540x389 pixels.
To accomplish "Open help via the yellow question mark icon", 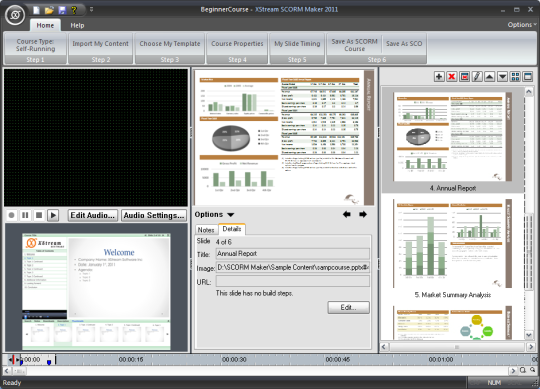I will [x=74, y=10].
